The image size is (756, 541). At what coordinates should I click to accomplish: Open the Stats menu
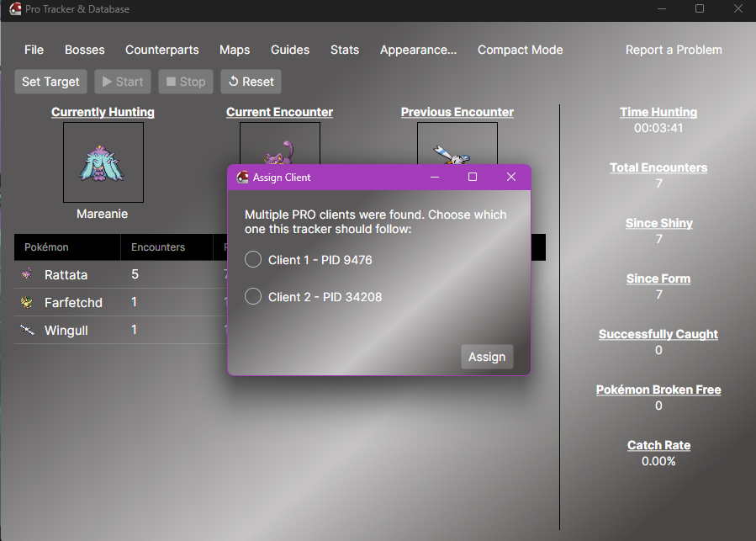(x=345, y=50)
